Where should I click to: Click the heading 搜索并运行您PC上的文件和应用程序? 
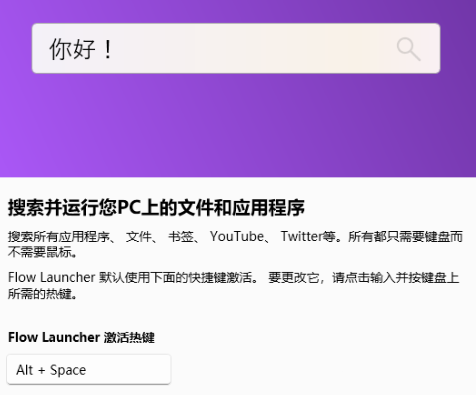click(x=156, y=208)
